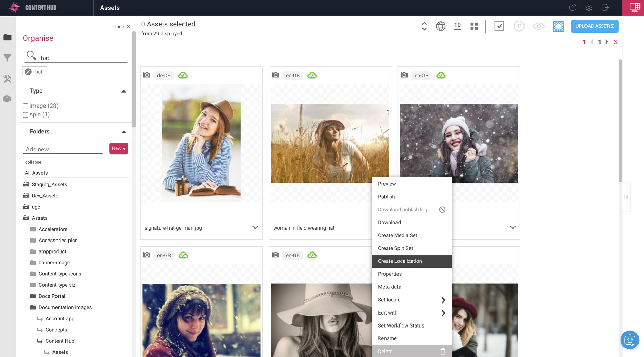
Task: Check the spin (1) filter
Action: click(25, 115)
